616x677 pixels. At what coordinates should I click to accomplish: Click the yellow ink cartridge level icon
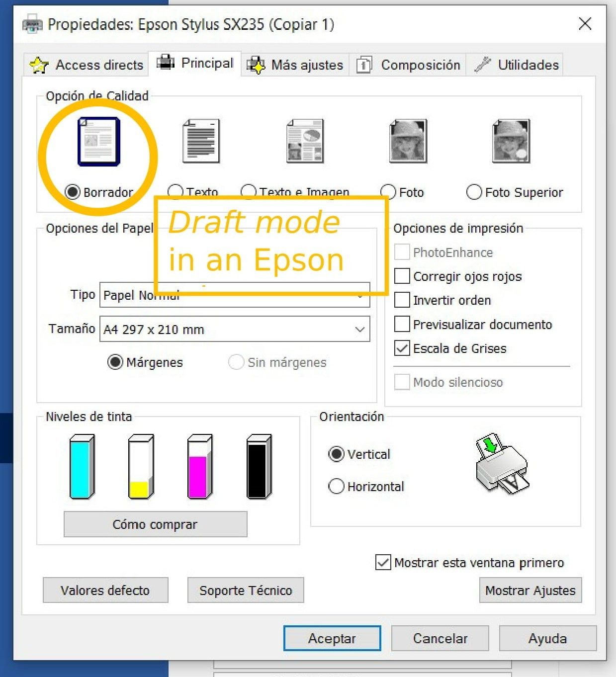click(x=141, y=466)
